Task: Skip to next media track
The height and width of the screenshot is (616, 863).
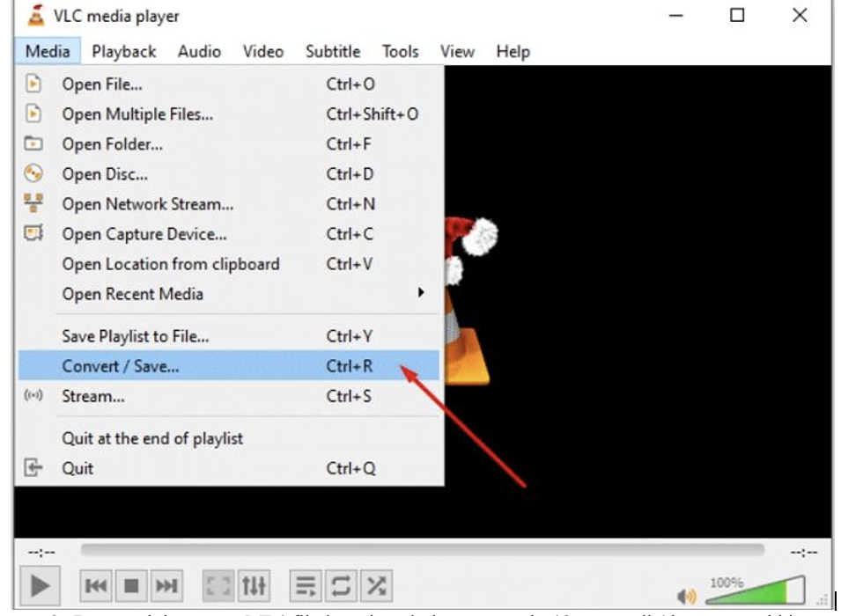Action: pyautogui.click(x=166, y=585)
